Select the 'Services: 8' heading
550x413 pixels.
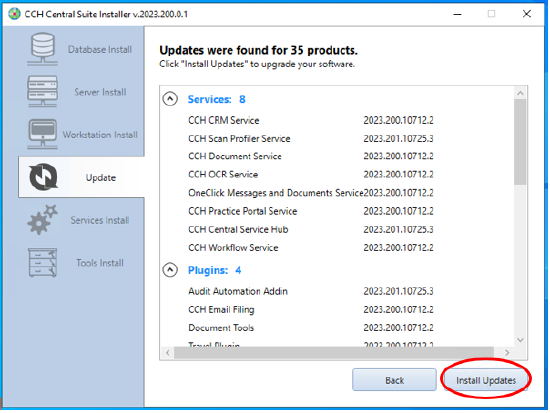[216, 99]
